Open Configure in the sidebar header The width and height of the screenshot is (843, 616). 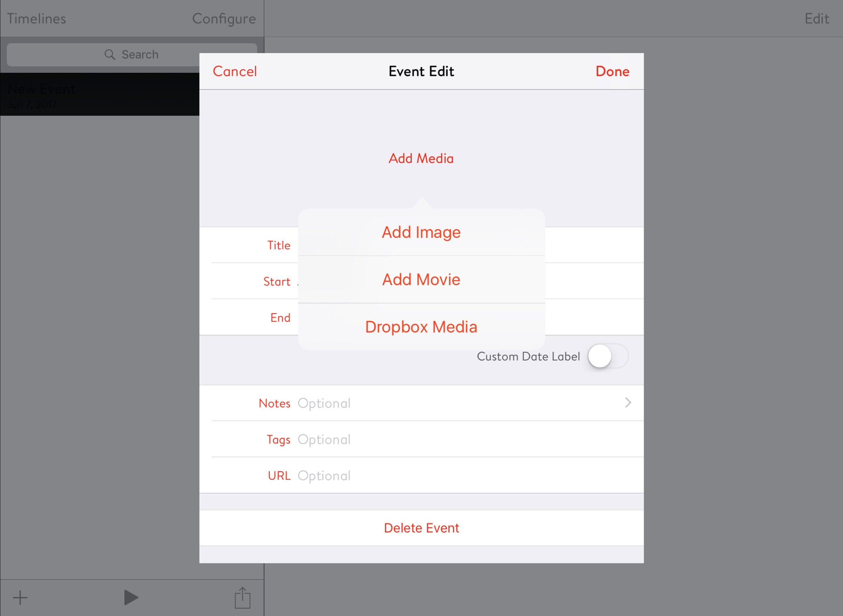[224, 19]
